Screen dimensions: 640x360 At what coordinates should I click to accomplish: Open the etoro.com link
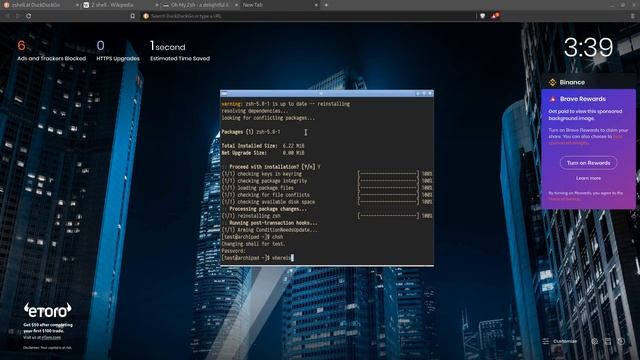(51, 338)
